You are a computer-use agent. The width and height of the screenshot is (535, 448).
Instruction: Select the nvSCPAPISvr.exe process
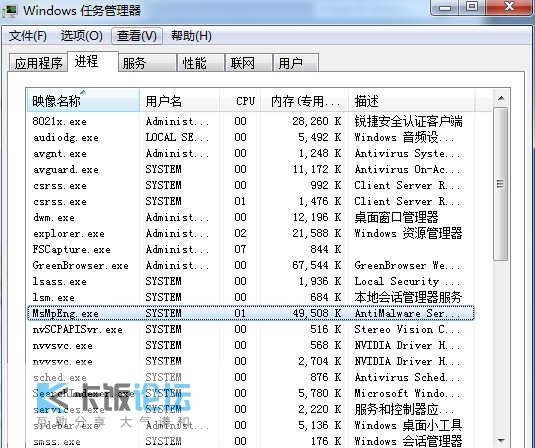(x=250, y=329)
